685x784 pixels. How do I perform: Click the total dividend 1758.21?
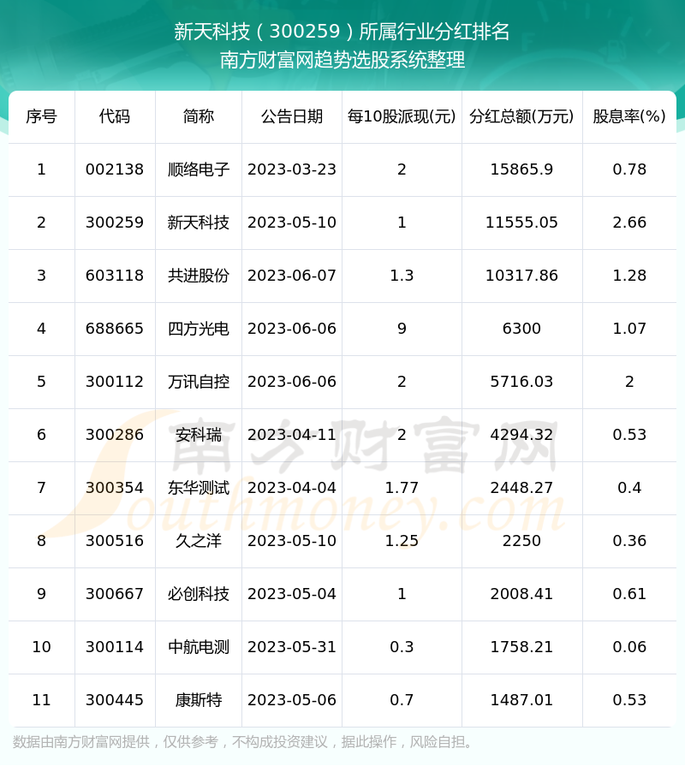tap(521, 646)
